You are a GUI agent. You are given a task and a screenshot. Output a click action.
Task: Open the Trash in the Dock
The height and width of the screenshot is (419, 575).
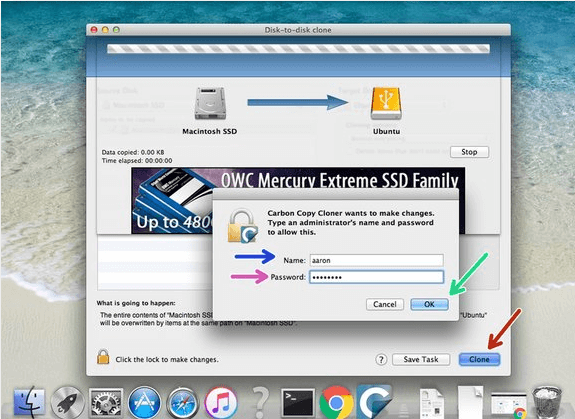point(547,402)
